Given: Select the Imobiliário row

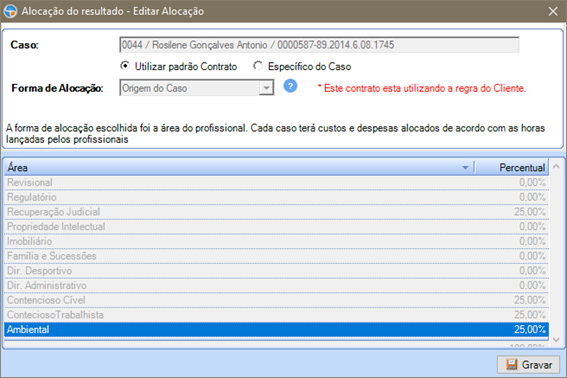Looking at the screenshot, I should click(276, 242).
